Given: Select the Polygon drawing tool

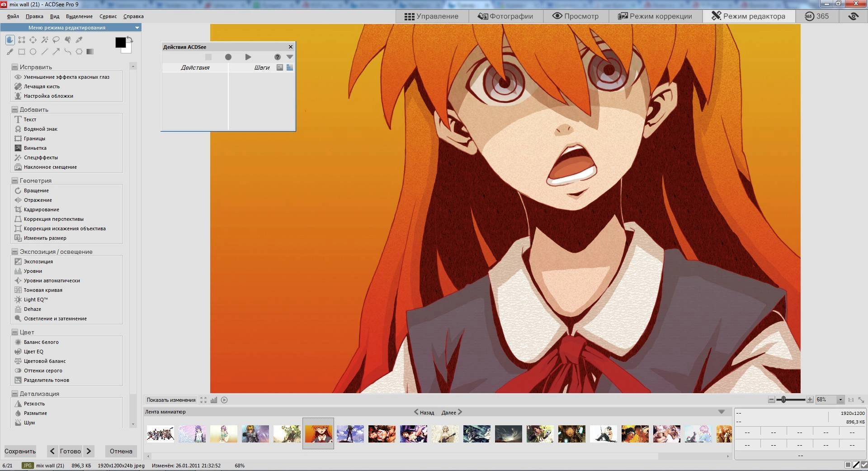Looking at the screenshot, I should (79, 52).
